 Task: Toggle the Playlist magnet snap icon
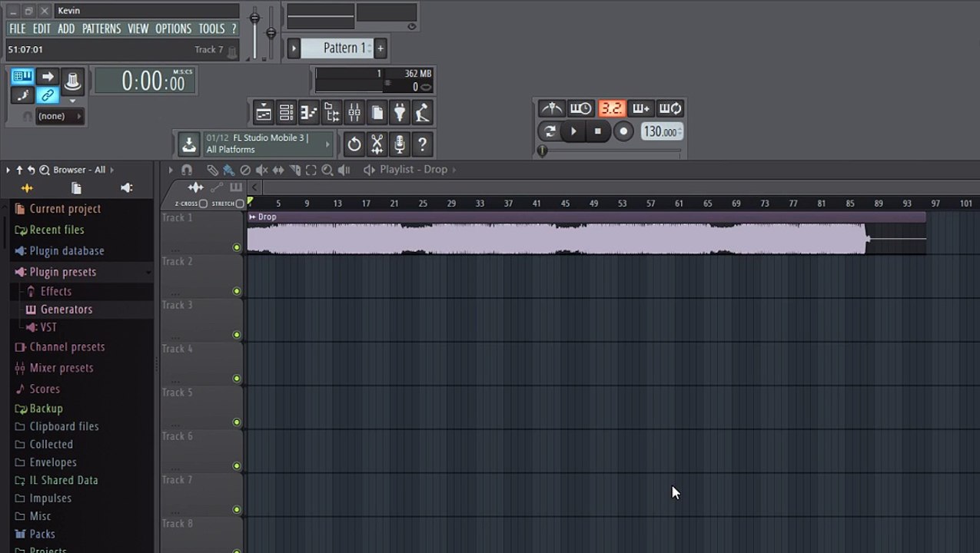(186, 170)
